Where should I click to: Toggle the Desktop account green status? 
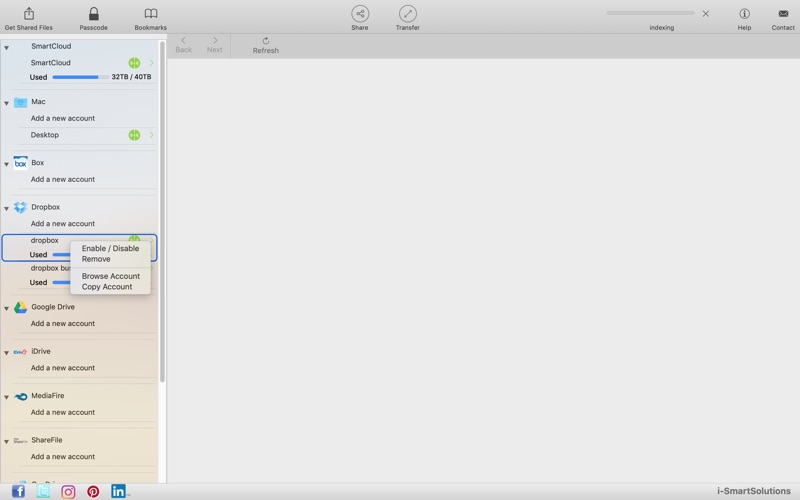[x=134, y=135]
